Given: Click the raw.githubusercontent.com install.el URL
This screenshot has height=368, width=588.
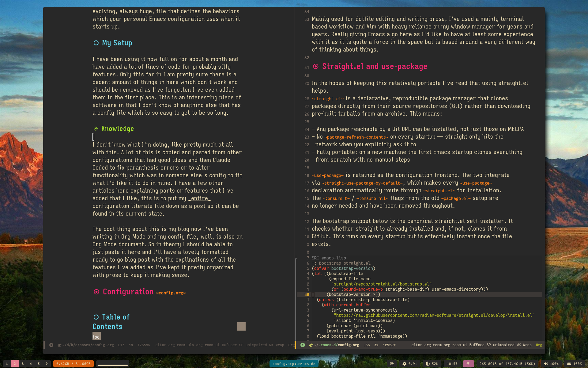Looking at the screenshot, I should 434,315.
